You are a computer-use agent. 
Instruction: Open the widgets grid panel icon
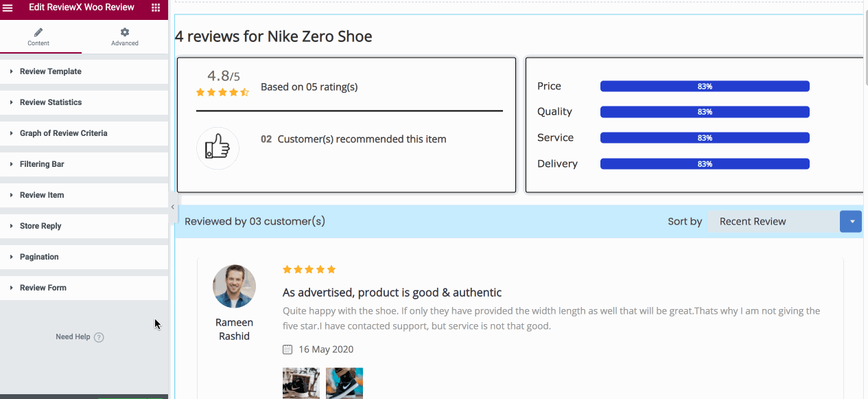pyautogui.click(x=156, y=8)
